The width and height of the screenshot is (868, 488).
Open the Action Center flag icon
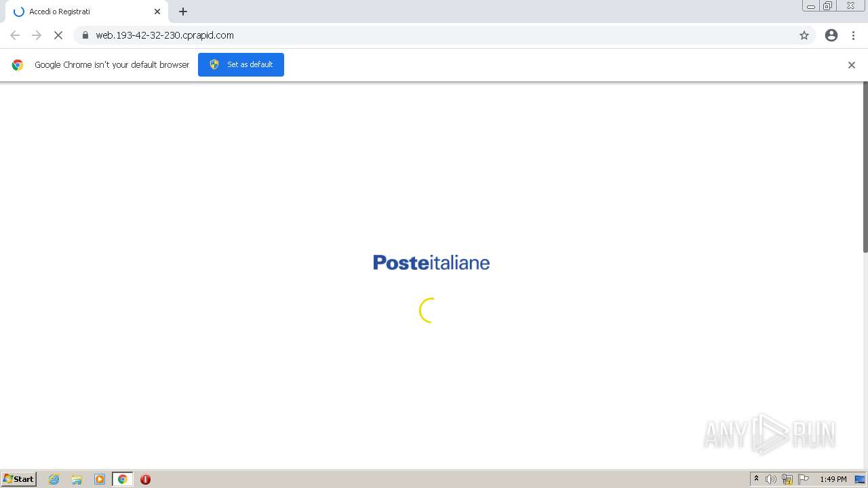coord(804,479)
